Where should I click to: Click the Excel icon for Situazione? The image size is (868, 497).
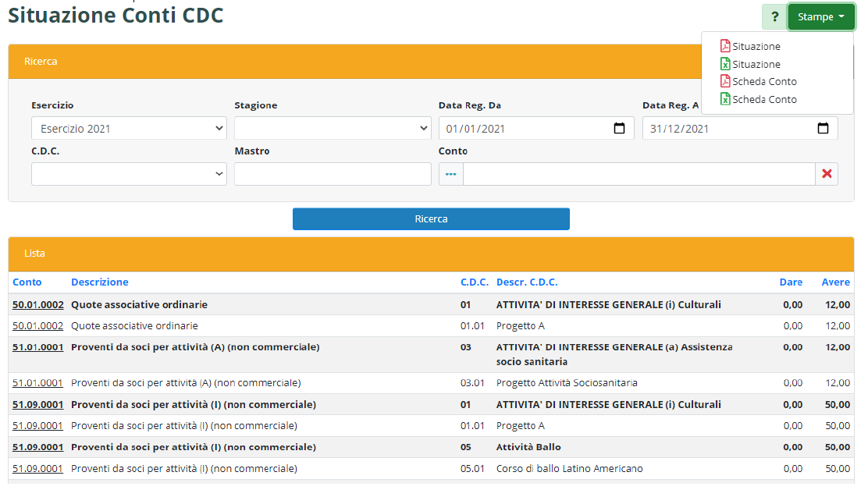725,64
